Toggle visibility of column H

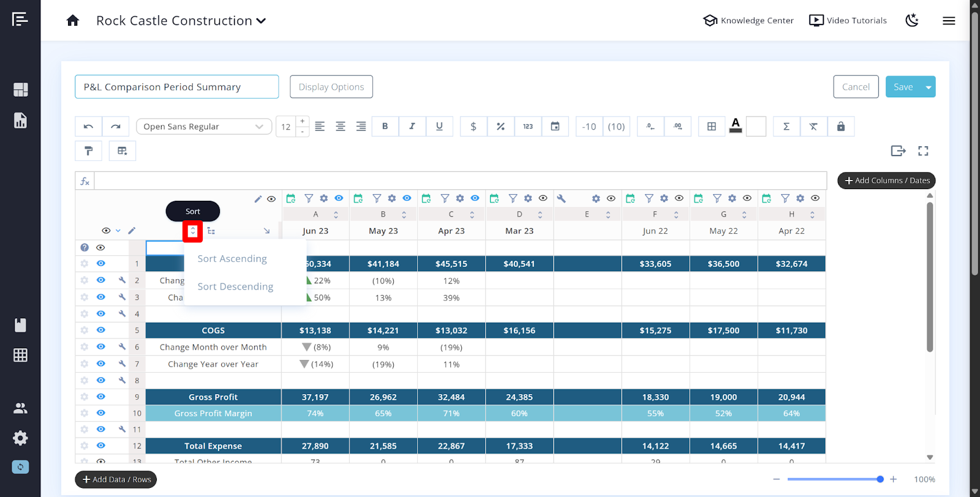(815, 198)
